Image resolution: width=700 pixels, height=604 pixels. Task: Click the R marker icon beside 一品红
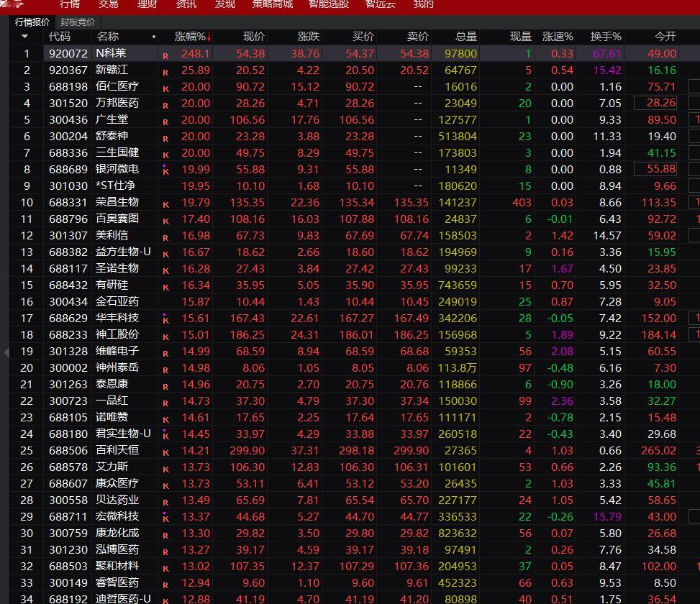pos(165,403)
